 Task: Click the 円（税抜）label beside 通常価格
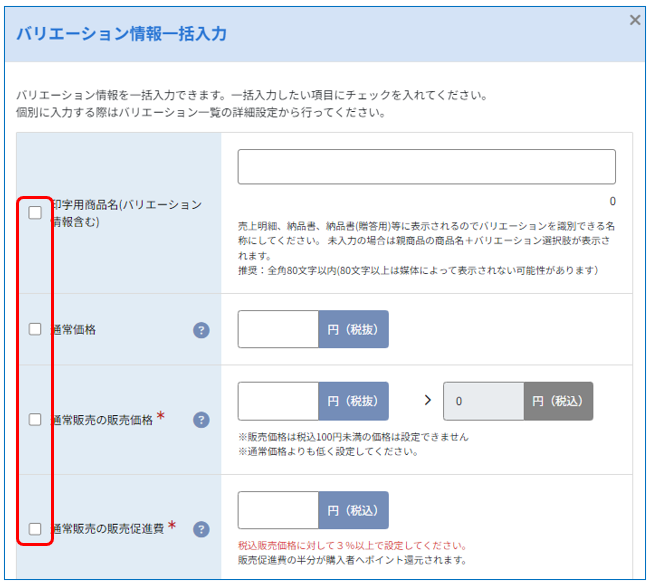(353, 329)
